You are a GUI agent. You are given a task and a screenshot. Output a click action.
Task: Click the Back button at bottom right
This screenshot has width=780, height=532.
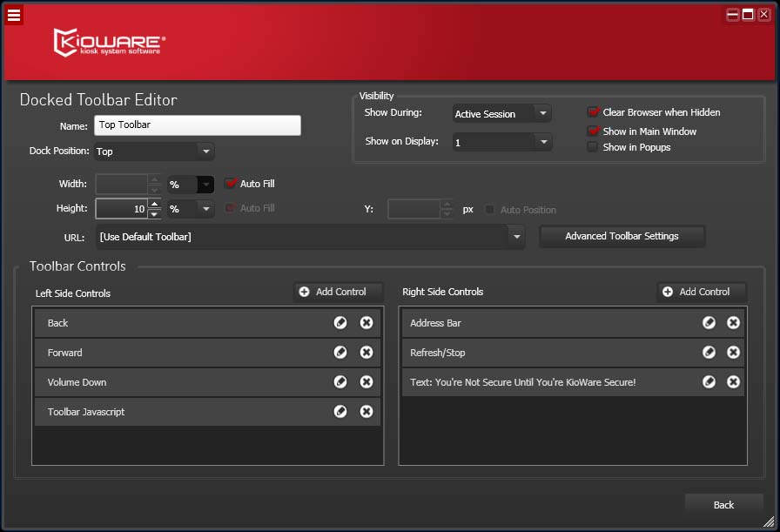click(x=723, y=505)
